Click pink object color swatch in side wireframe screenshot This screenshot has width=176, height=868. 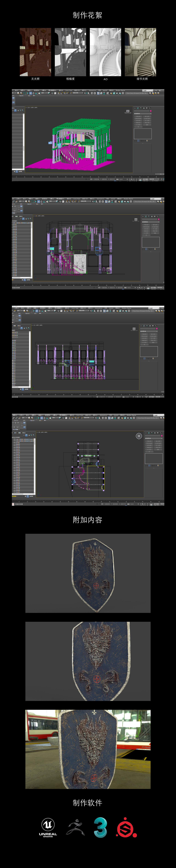click(157, 328)
